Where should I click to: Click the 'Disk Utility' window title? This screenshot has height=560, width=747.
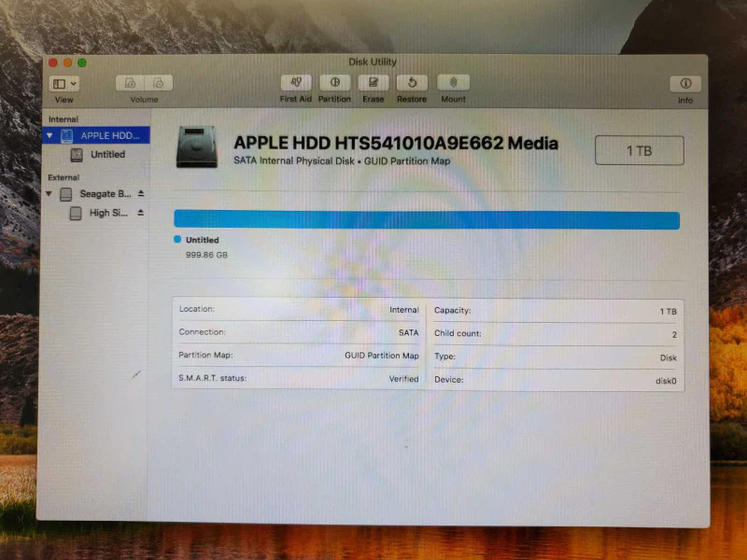[x=372, y=62]
